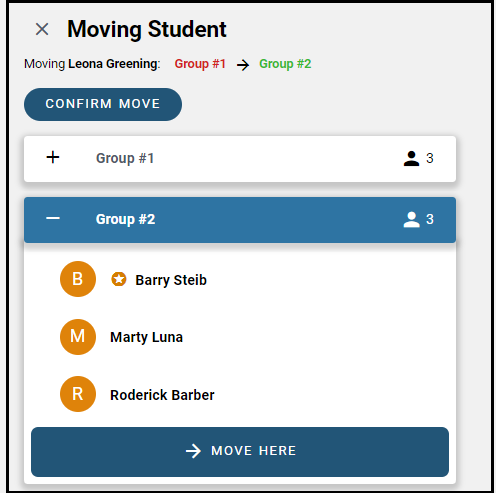Click the Moving Student title
The image size is (496, 493).
pyautogui.click(x=147, y=29)
